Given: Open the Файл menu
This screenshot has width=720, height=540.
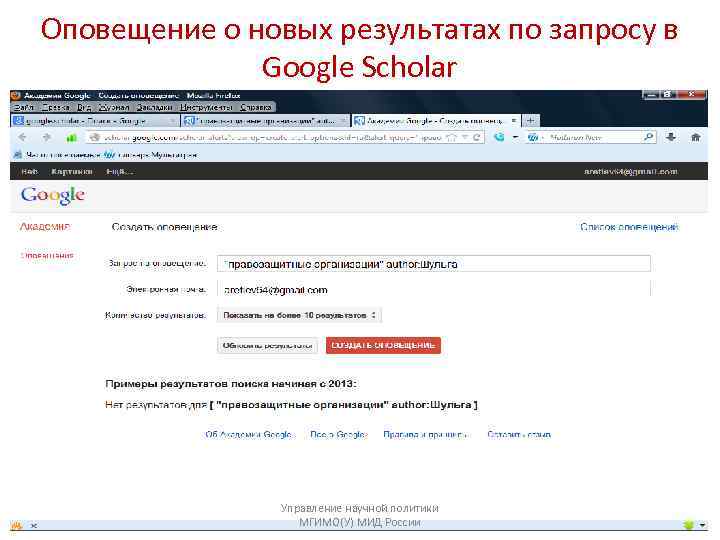Looking at the screenshot, I should [x=23, y=107].
